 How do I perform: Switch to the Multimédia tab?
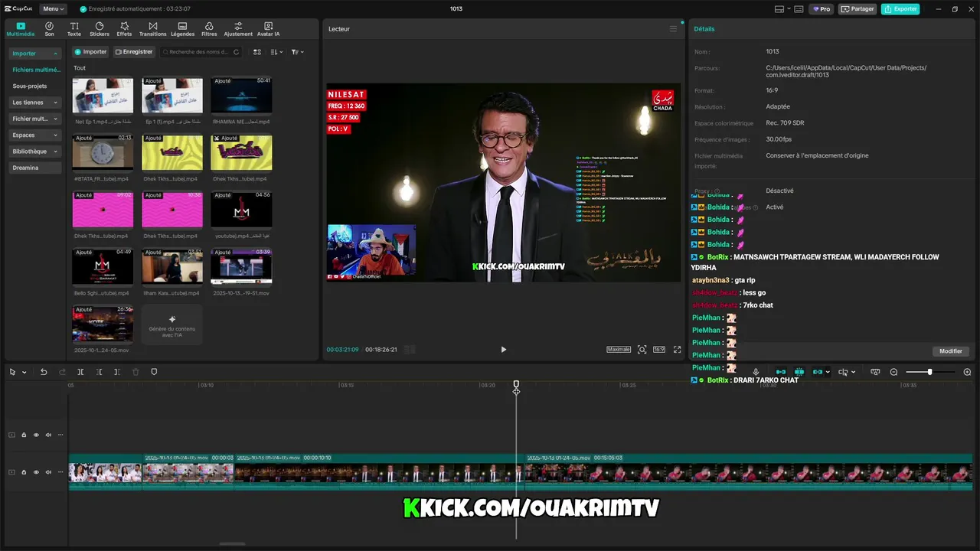tap(21, 29)
